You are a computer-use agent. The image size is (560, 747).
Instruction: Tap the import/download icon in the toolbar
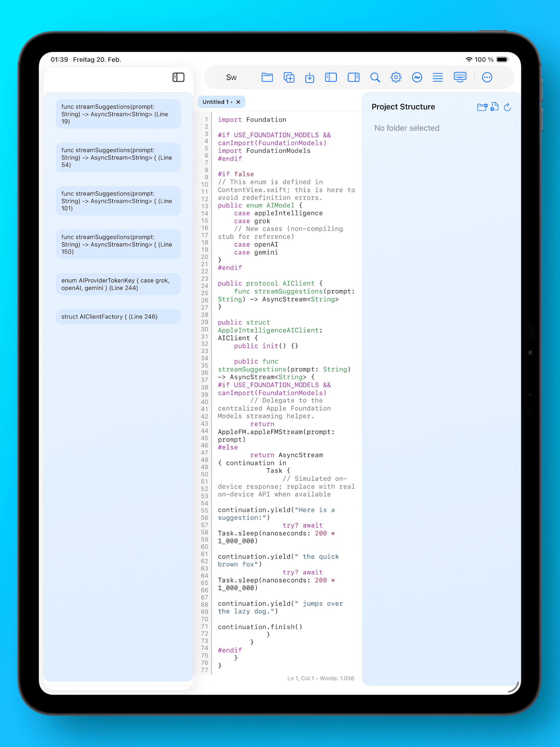tap(310, 77)
